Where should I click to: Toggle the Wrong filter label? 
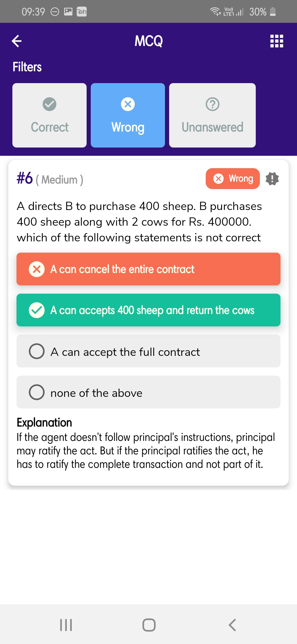point(128,127)
